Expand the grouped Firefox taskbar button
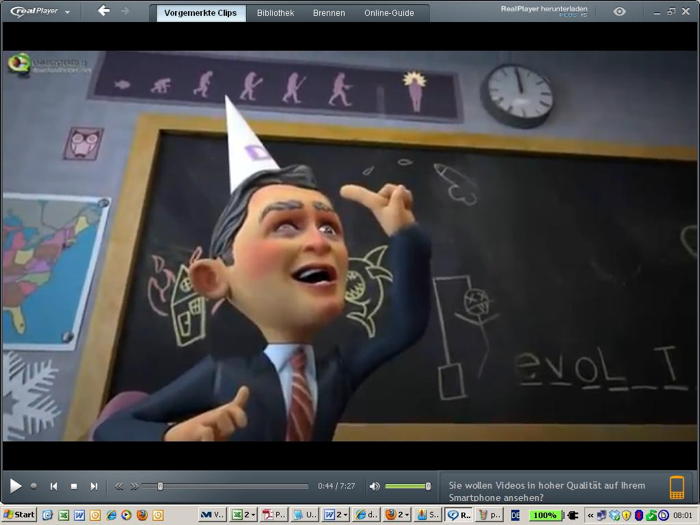 (x=397, y=515)
